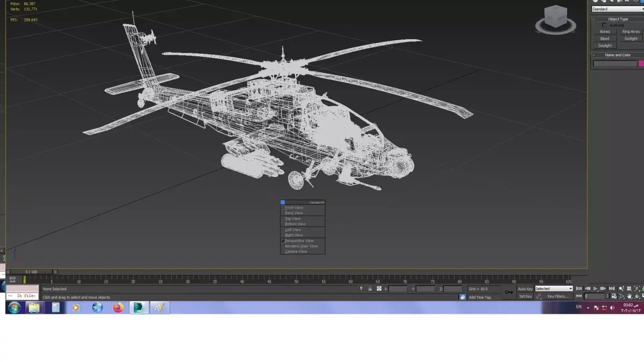Viewport: 644px width, 362px height.
Task: Click the X coordinate field
Action: point(398,289)
